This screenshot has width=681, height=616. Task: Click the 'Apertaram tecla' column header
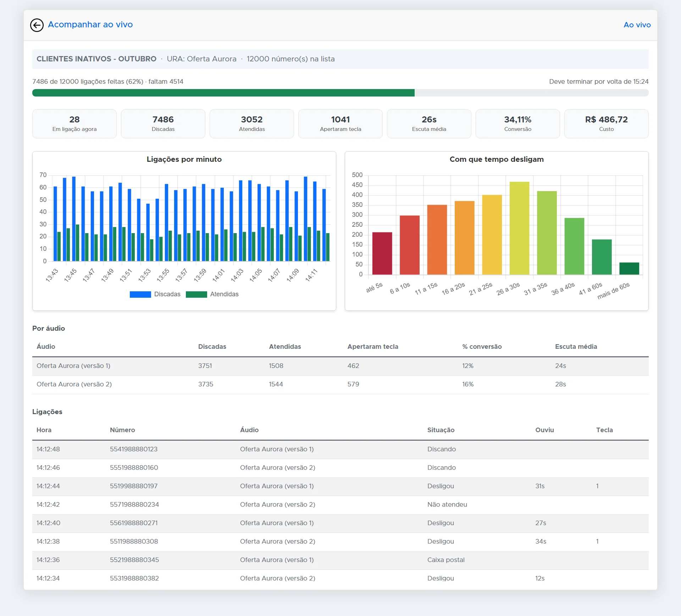click(373, 347)
